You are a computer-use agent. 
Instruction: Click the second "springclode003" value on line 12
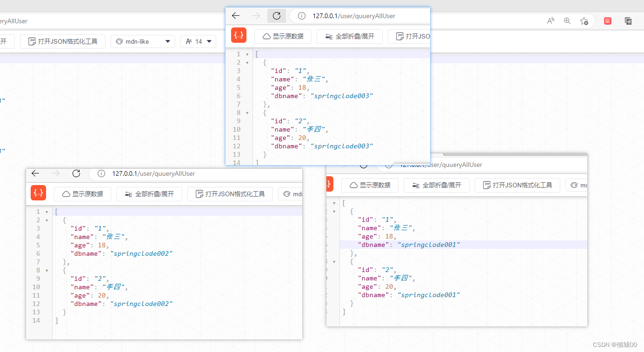pyautogui.click(x=342, y=146)
